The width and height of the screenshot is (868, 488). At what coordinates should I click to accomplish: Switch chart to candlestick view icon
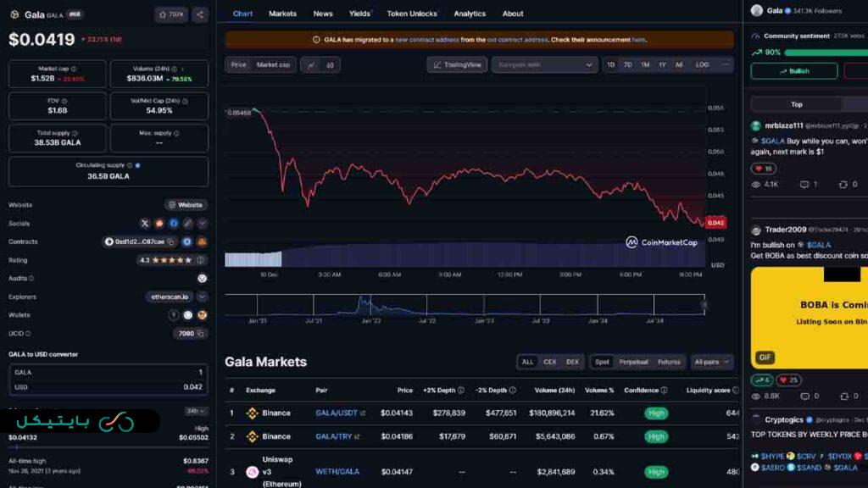tap(330, 64)
